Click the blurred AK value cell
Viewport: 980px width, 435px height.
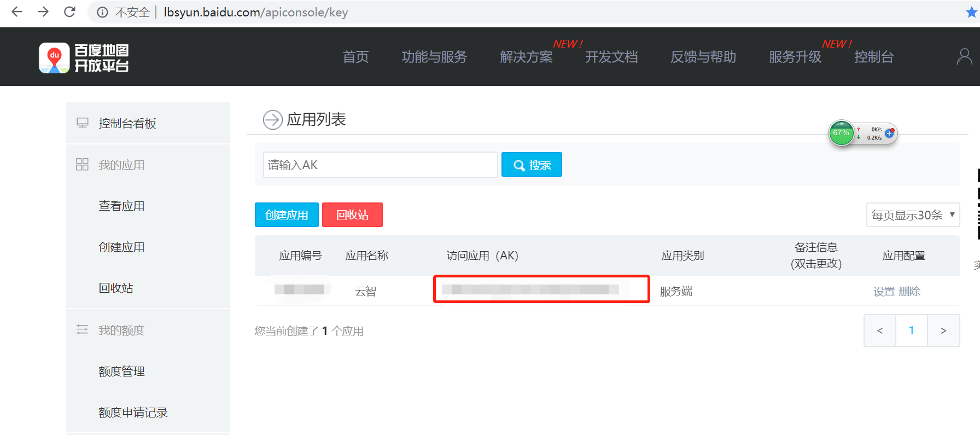(x=530, y=289)
